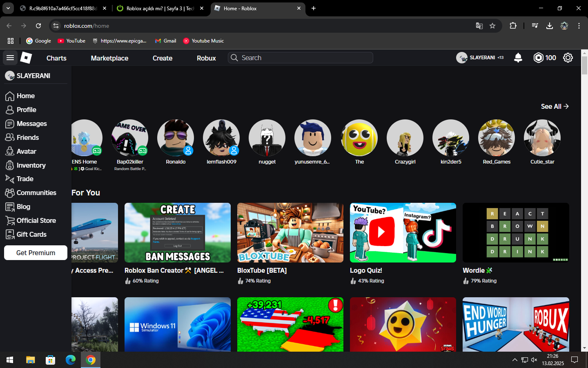Show hidden system tray icons
This screenshot has width=588, height=368.
[514, 360]
